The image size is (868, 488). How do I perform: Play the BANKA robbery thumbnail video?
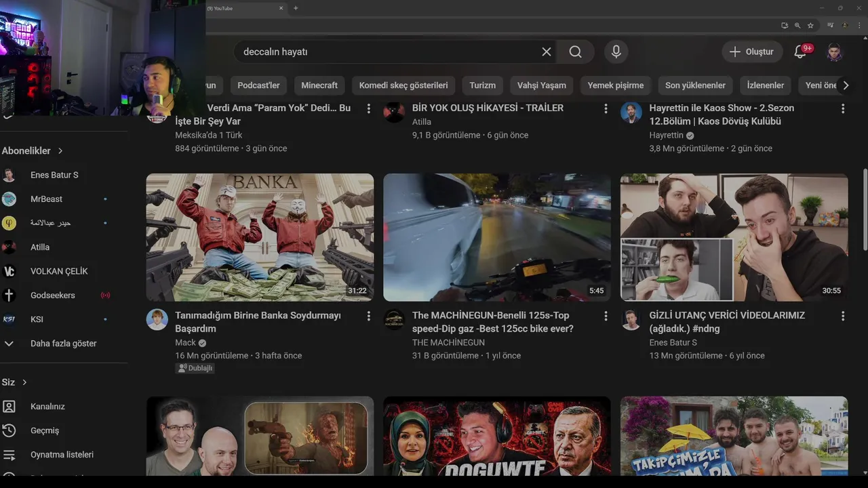tap(260, 237)
